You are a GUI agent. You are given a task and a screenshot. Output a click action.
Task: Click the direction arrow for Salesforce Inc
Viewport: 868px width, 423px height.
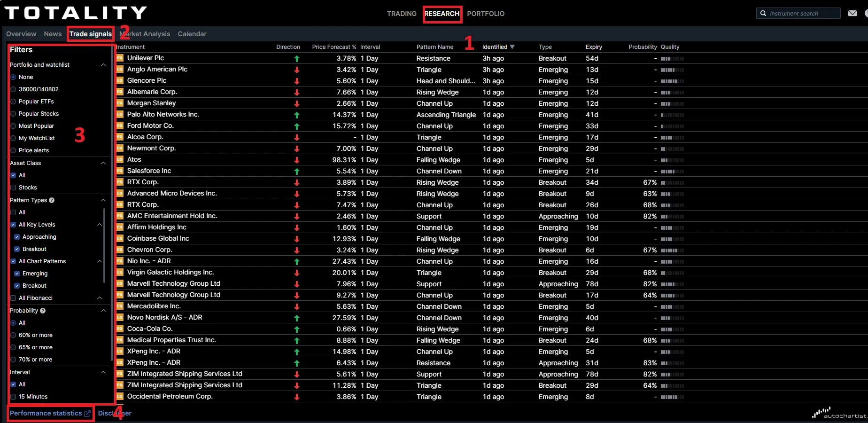click(x=297, y=171)
